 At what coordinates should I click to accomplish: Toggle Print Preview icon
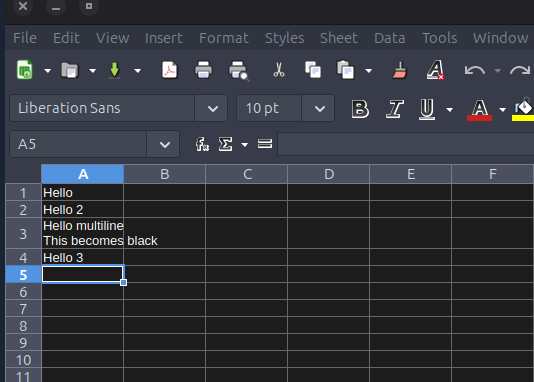coord(238,70)
